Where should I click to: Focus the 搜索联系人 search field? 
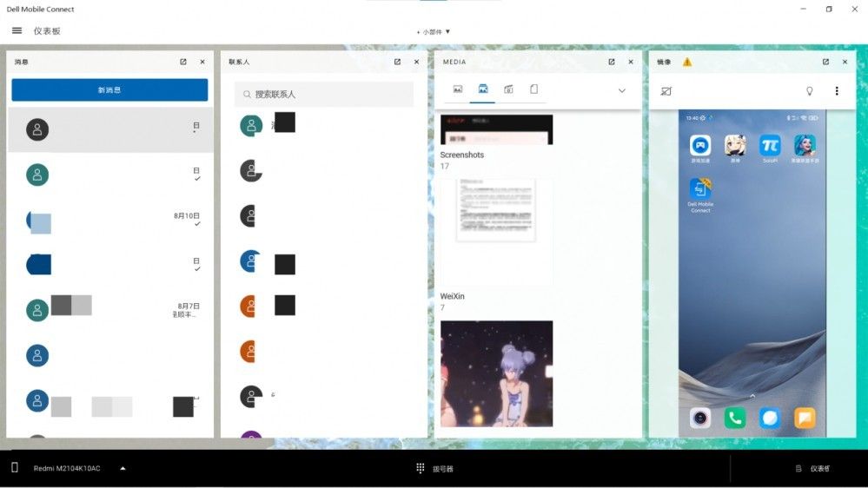[x=324, y=94]
